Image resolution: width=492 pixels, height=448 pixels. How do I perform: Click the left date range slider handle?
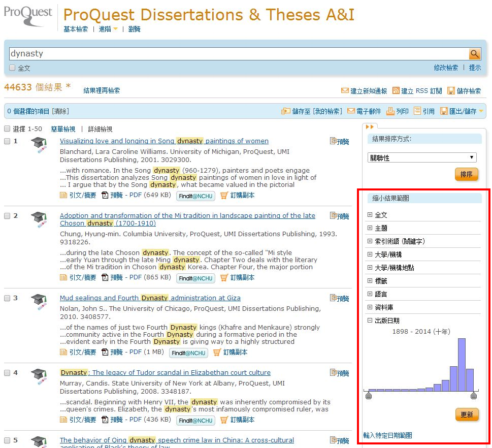pos(369,396)
